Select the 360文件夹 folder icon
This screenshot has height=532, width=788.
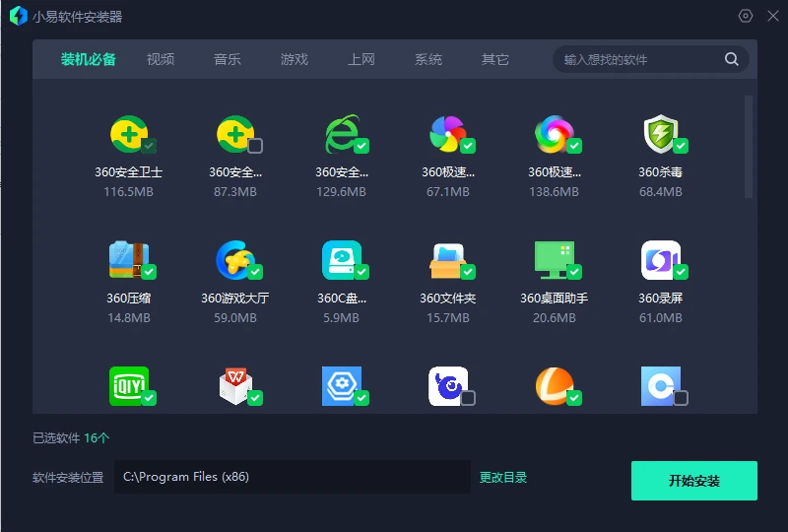pyautogui.click(x=447, y=260)
